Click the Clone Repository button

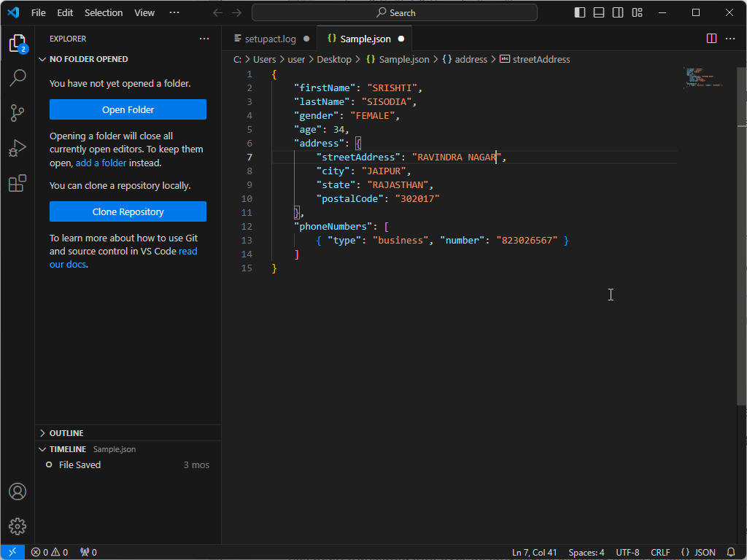click(x=128, y=211)
